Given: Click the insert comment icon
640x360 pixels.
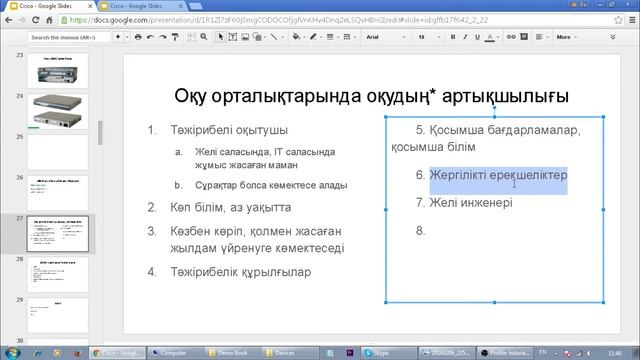Looking at the screenshot, I should pyautogui.click(x=524, y=37).
